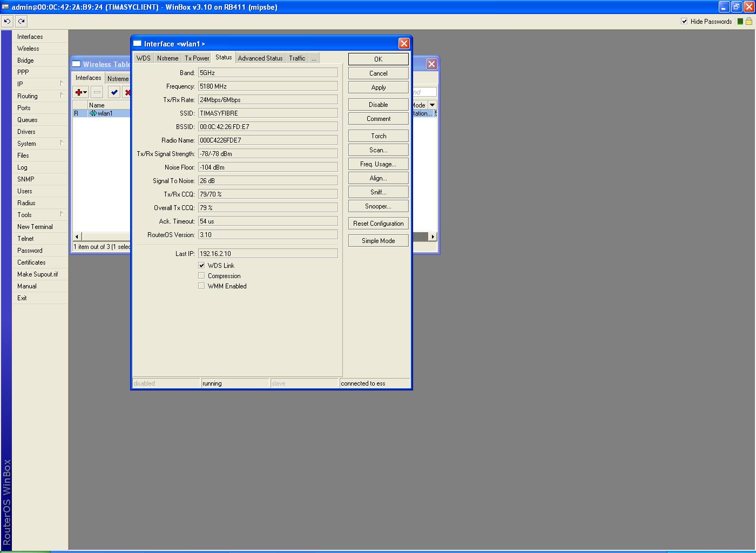Open the column dropdown arrow in Wireless Tables
This screenshot has height=553, width=756.
(x=432, y=105)
